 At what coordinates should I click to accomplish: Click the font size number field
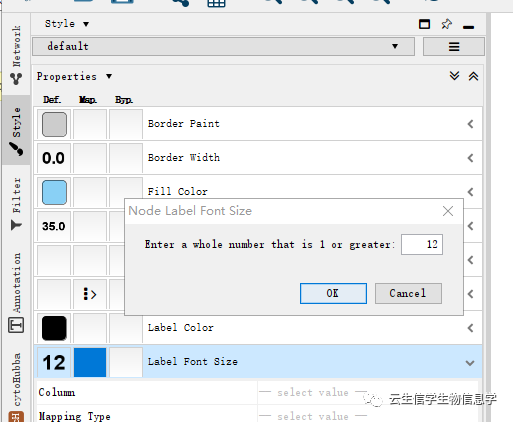pos(422,244)
